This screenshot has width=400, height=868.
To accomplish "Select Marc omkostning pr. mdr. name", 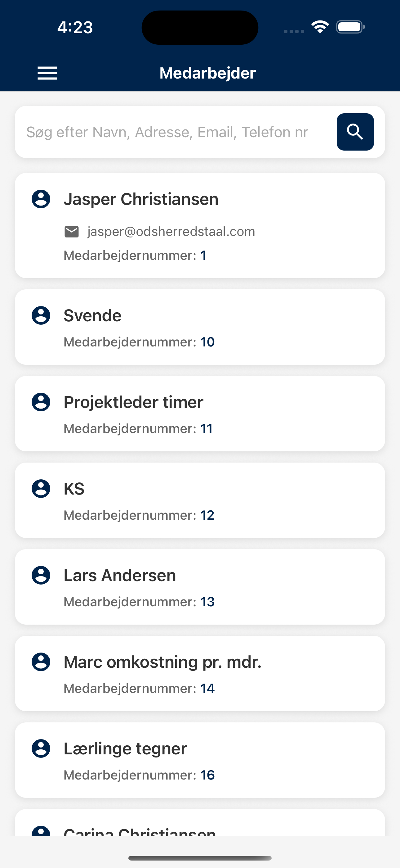I will coord(162,662).
